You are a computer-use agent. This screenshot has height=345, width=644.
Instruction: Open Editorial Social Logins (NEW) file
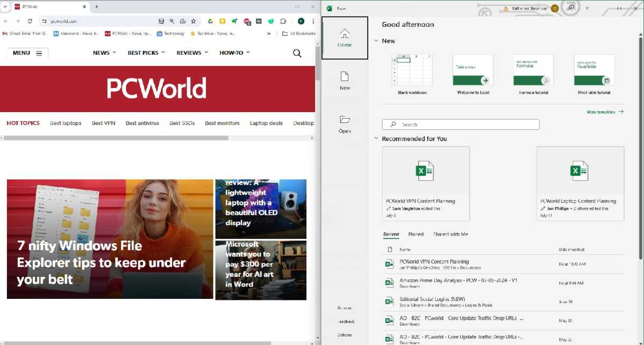click(503, 302)
